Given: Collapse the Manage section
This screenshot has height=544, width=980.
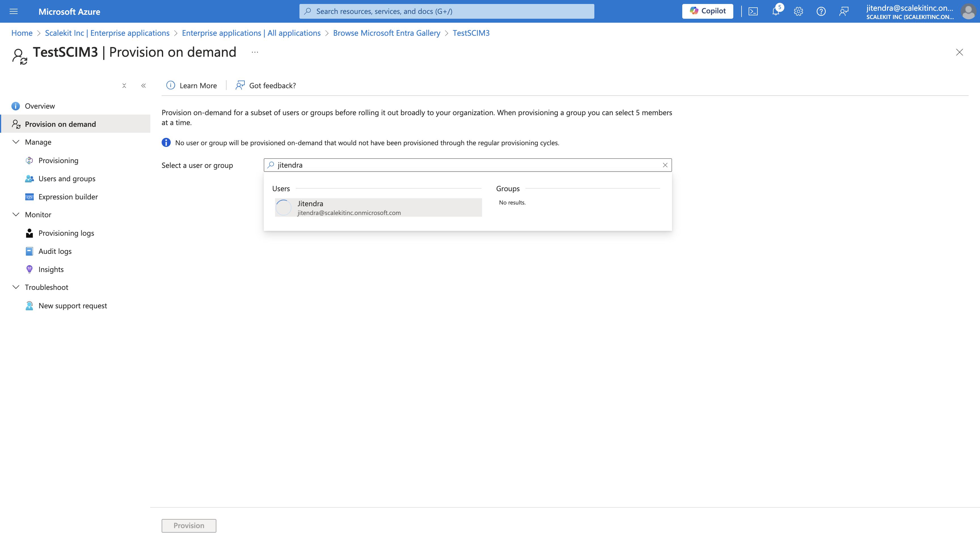Looking at the screenshot, I should point(16,142).
